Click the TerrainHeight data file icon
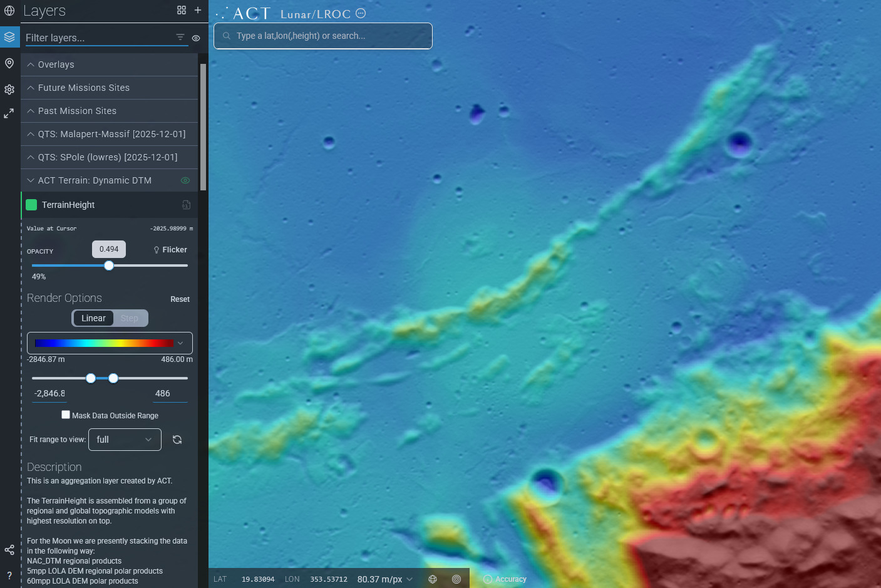Screen dimensions: 881x588 [186, 205]
